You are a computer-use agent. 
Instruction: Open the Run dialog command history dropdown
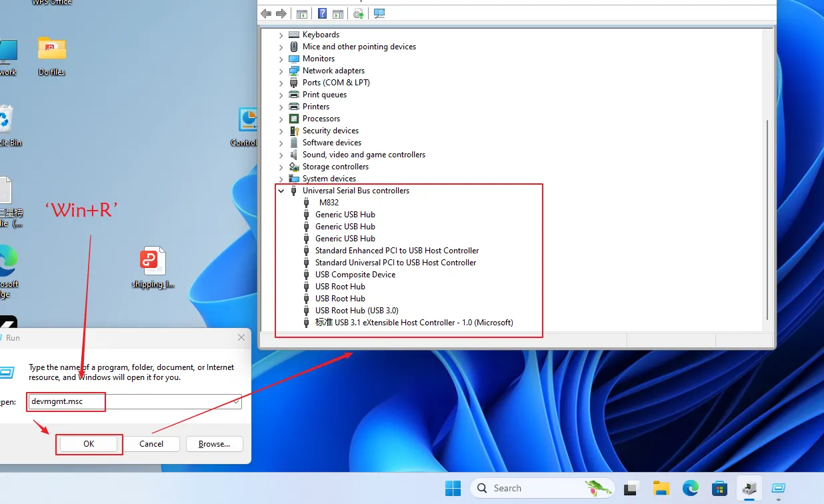click(x=235, y=401)
